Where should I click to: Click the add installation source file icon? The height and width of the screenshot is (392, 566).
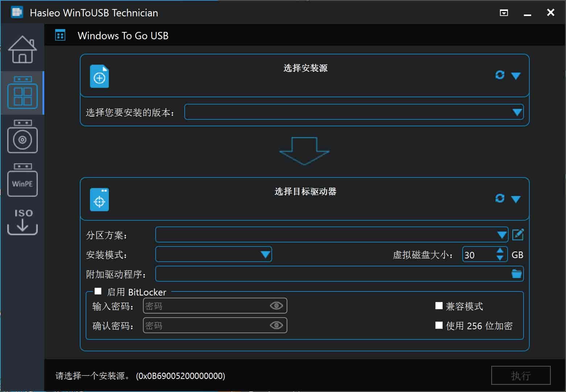pos(99,76)
